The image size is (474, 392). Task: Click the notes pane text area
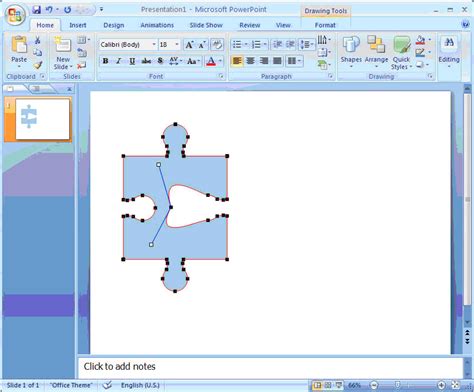(271, 367)
